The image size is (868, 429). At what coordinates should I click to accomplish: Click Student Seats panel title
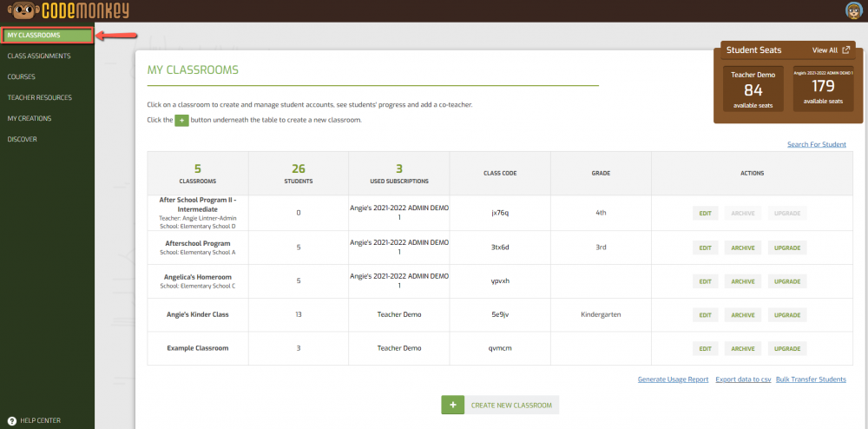click(x=754, y=49)
